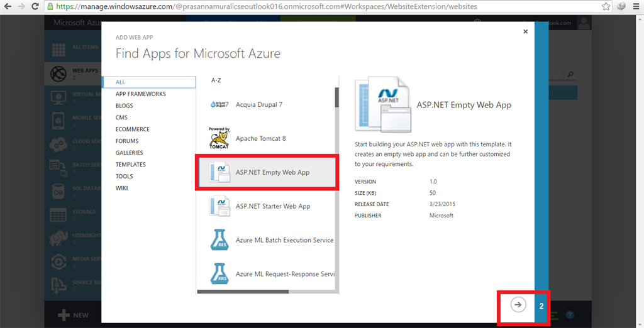
Task: Open Cloud Services sidebar icon
Action: pyautogui.click(x=58, y=144)
